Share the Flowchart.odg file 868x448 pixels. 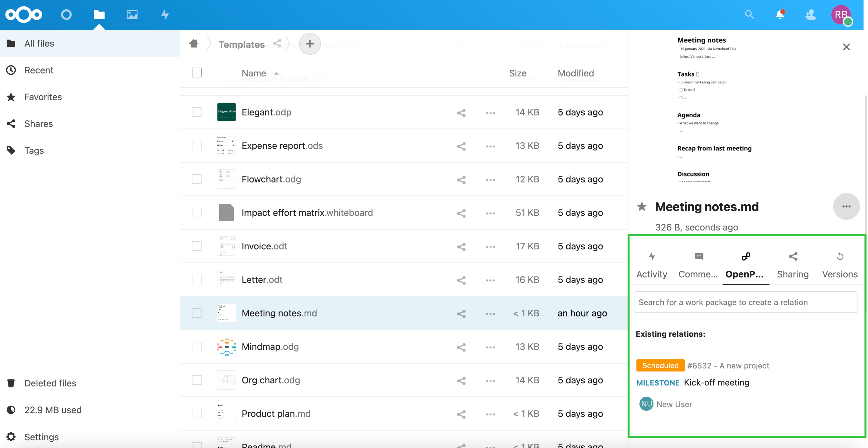tap(461, 180)
